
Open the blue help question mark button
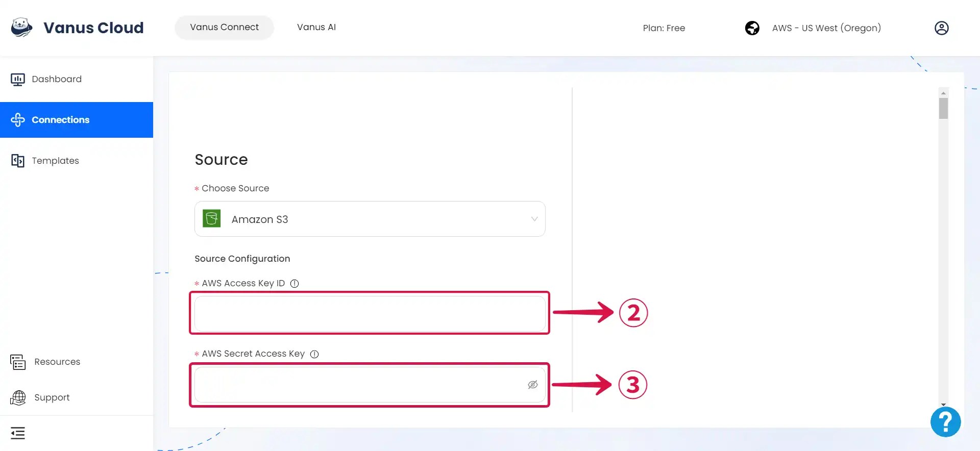click(x=945, y=422)
